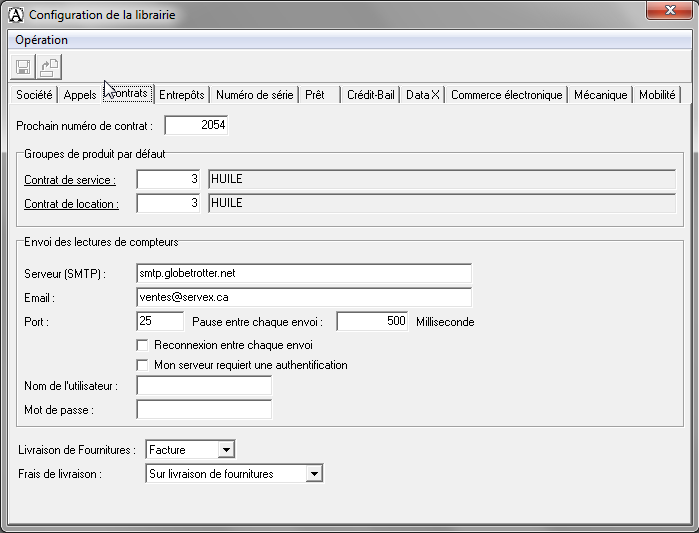Click the Mot de passe field
699x533 pixels.
204,409
